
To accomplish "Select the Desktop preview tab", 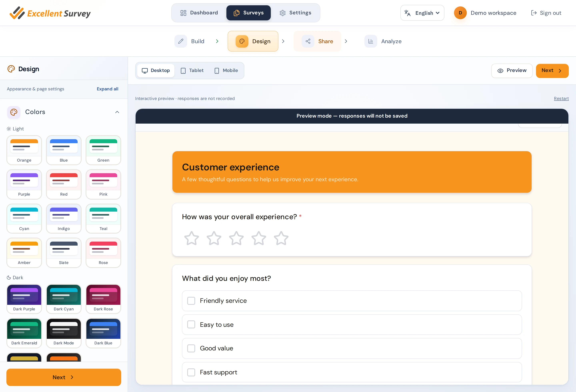I will click(156, 71).
